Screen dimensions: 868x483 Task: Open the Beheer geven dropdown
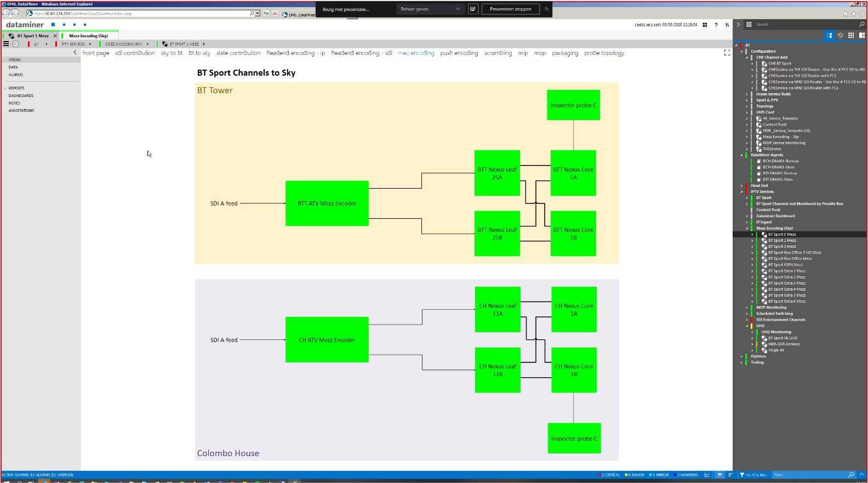430,9
